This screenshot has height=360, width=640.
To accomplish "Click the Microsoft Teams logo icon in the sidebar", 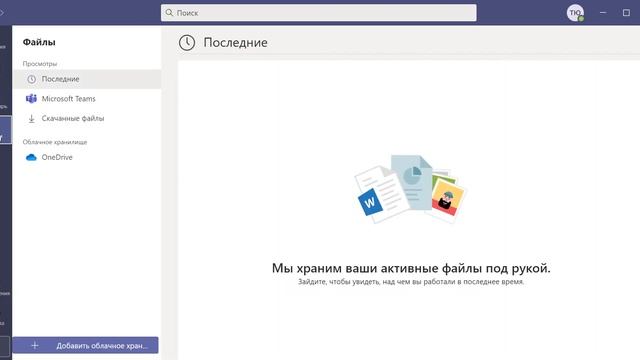I will (x=31, y=99).
